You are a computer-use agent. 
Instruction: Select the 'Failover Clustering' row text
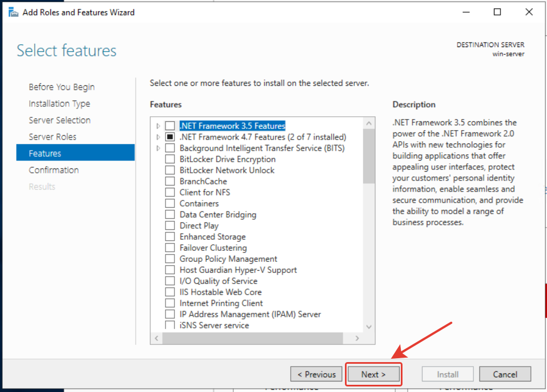point(213,248)
